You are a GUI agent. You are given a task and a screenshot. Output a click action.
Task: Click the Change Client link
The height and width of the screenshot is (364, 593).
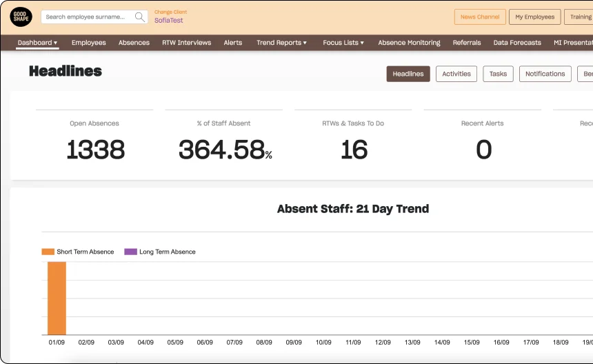click(x=170, y=12)
